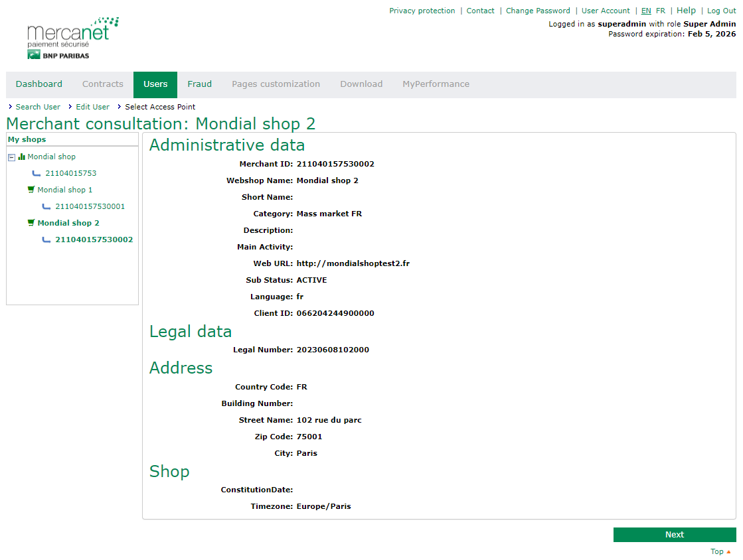Select the Search User breadcrumb entry
The image size is (743, 560).
click(x=38, y=107)
